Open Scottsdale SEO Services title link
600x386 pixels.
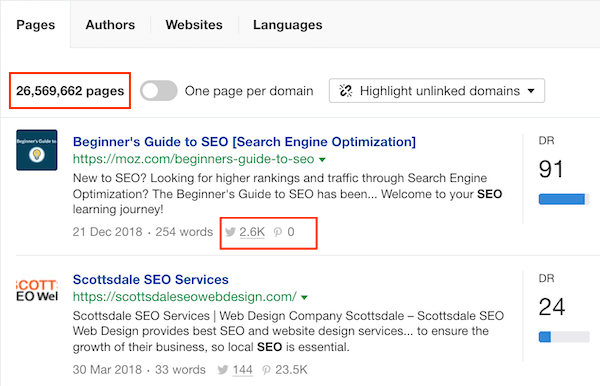click(151, 280)
